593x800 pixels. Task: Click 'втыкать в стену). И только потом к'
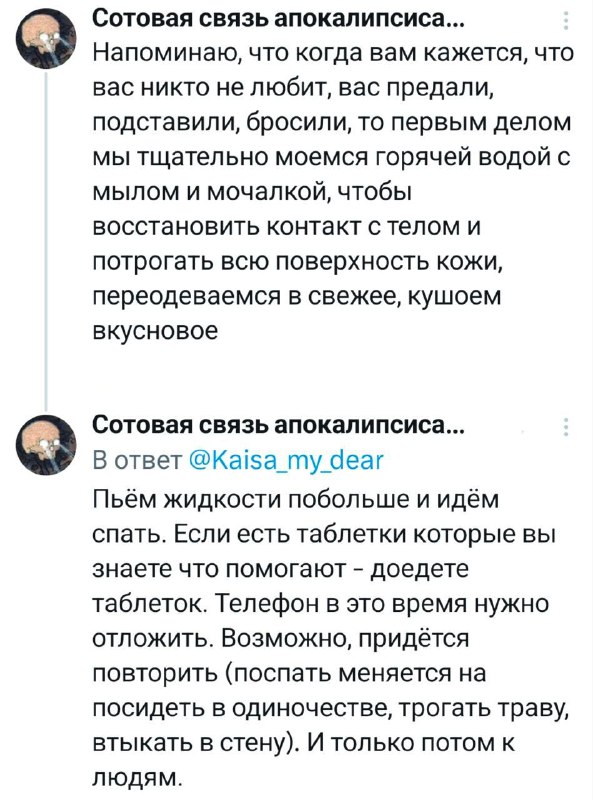tap(304, 743)
